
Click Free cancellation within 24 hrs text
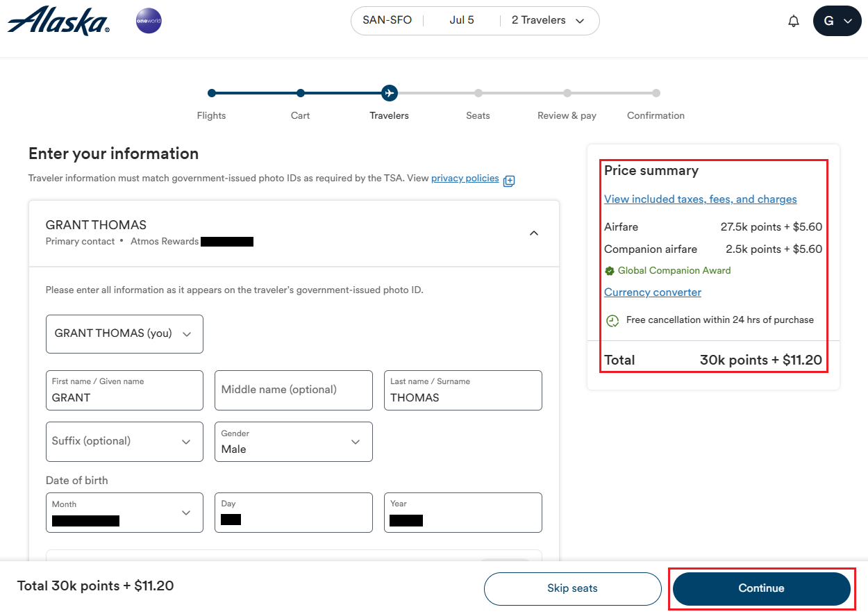[x=720, y=320]
